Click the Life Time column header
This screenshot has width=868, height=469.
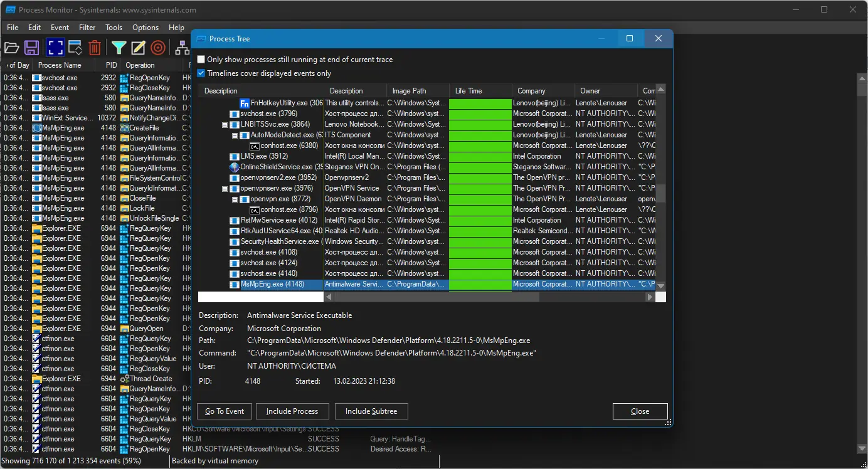tap(480, 91)
